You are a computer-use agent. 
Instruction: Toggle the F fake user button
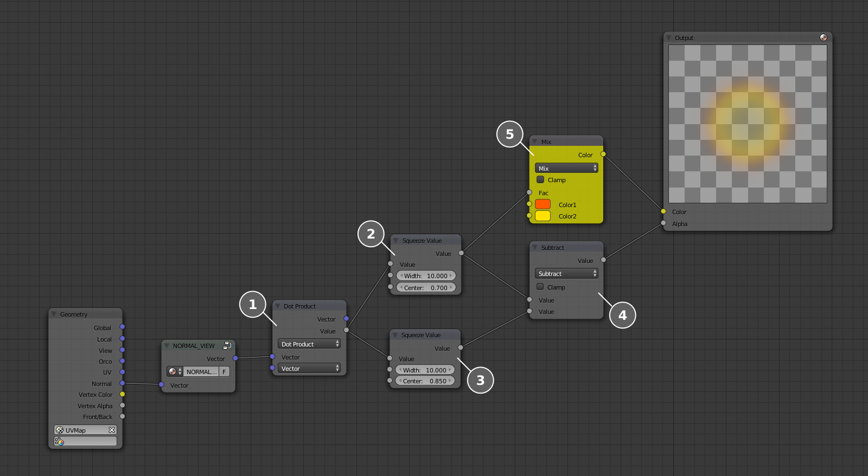pos(224,371)
